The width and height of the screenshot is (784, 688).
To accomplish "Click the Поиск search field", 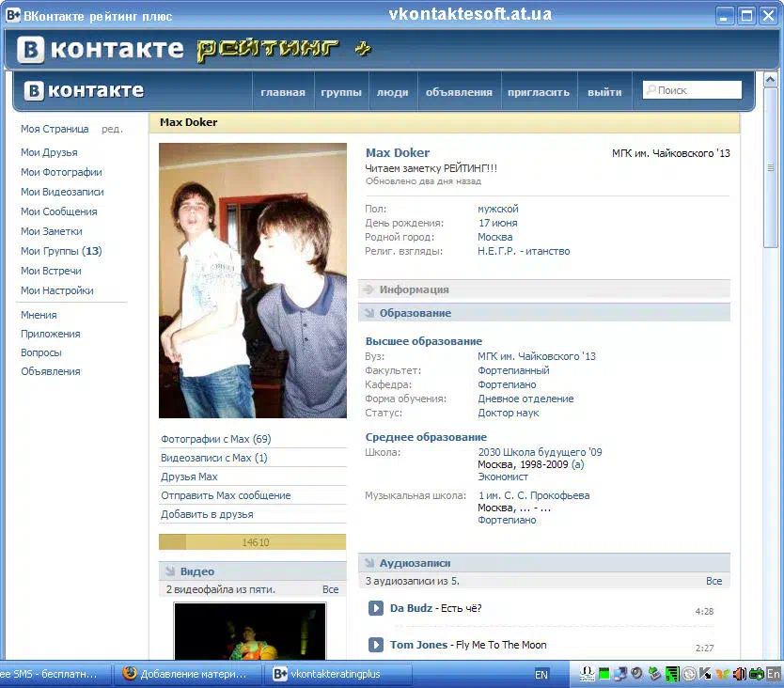I will coord(692,90).
